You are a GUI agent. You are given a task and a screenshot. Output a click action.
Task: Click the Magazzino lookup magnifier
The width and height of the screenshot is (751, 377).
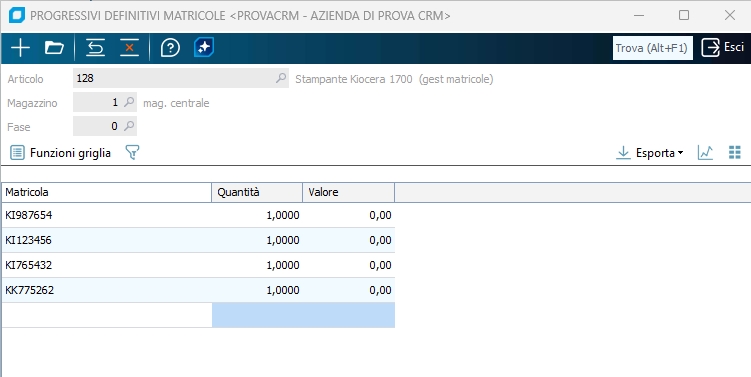pos(129,102)
